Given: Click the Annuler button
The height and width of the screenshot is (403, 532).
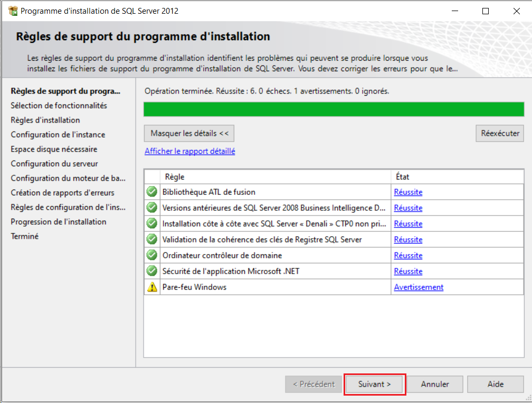Looking at the screenshot, I should [435, 385].
